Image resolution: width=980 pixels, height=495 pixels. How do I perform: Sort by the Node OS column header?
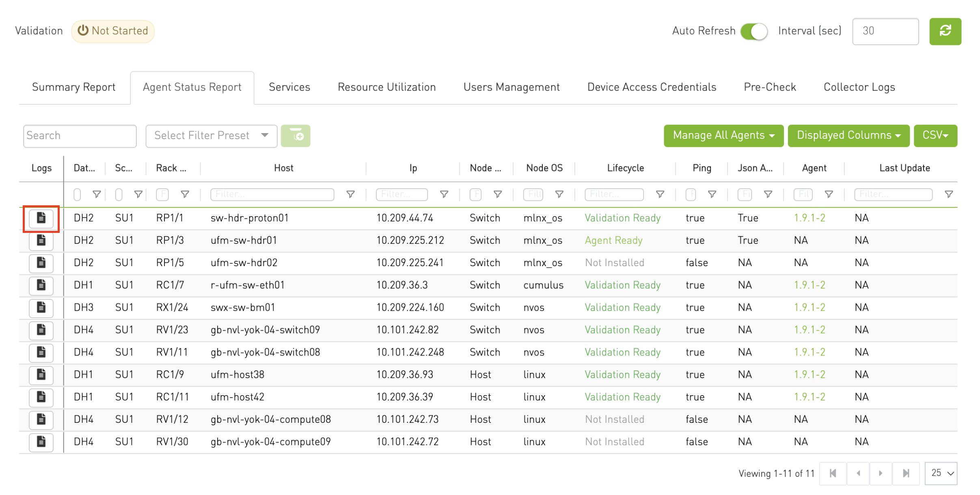click(544, 168)
